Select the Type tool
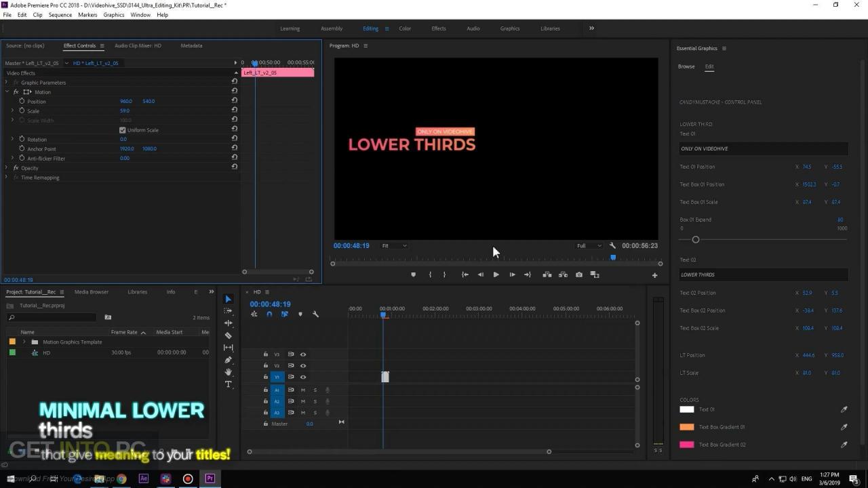 (229, 384)
